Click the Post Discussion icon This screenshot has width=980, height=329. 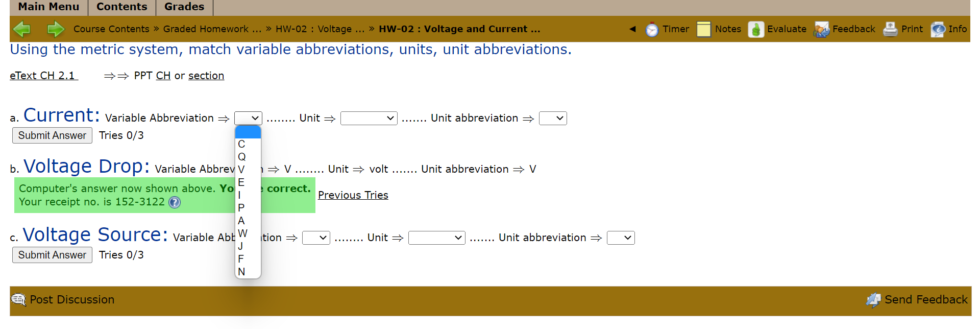pos(18,300)
